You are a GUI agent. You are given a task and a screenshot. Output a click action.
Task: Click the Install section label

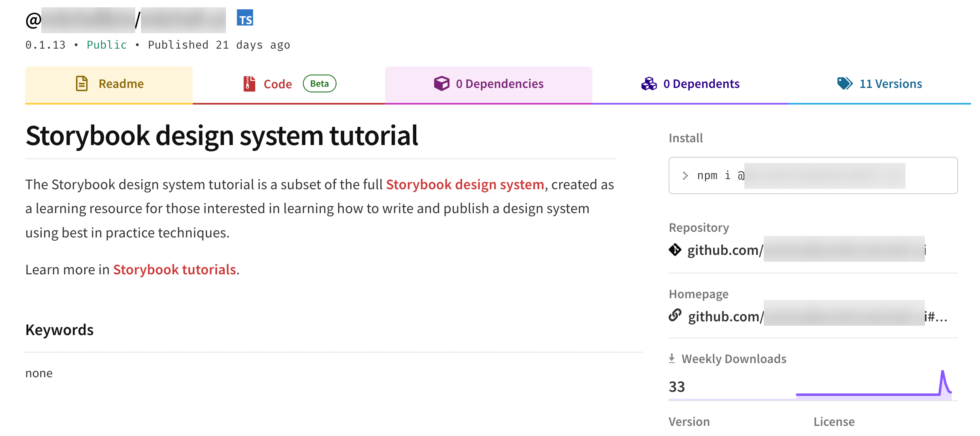pos(686,138)
